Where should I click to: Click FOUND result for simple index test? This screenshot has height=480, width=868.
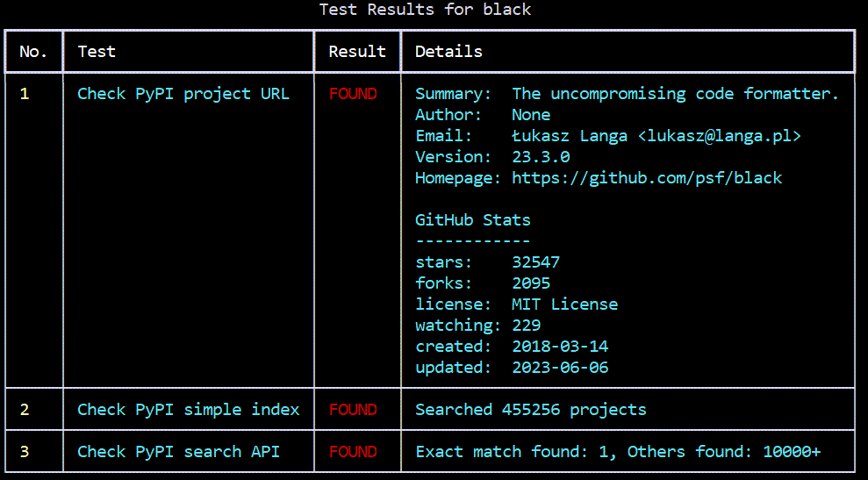(x=353, y=409)
